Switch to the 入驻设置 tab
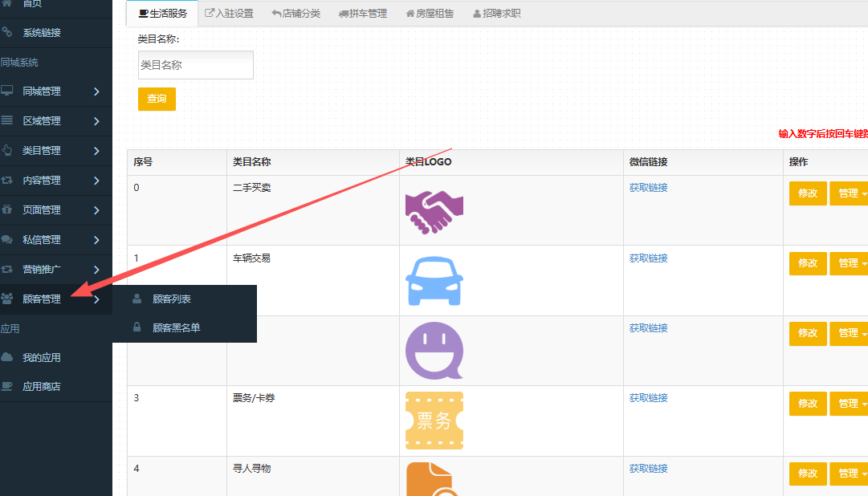 [x=229, y=14]
